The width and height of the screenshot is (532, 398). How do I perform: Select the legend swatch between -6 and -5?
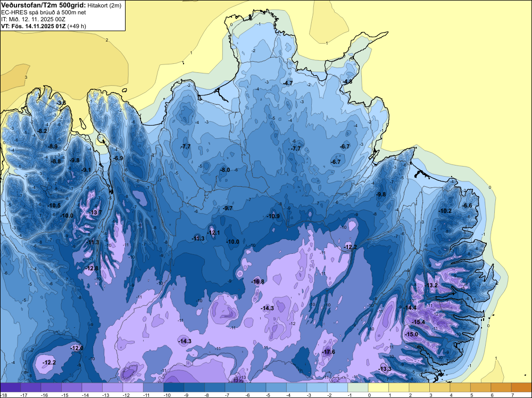coord(256,387)
